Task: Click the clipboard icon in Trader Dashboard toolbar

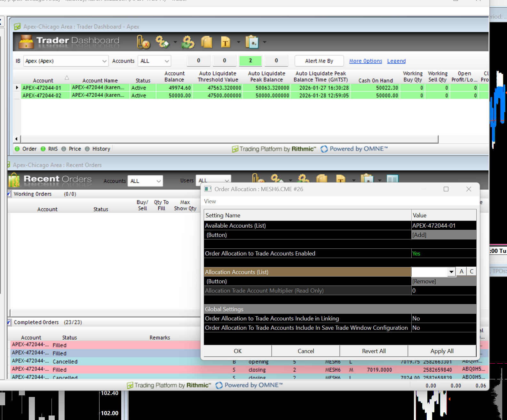Action: coord(252,42)
